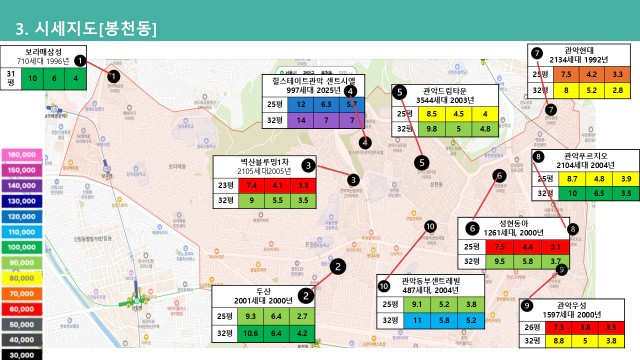Click number 8 badge in 관악푸르지오 header

[539, 157]
